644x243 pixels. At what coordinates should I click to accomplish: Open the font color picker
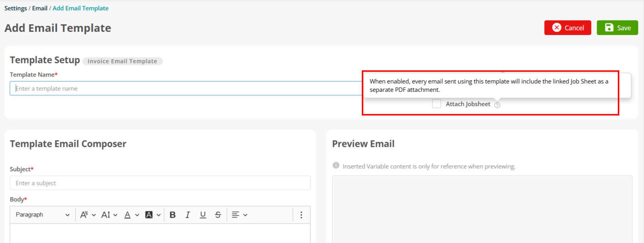pos(131,215)
